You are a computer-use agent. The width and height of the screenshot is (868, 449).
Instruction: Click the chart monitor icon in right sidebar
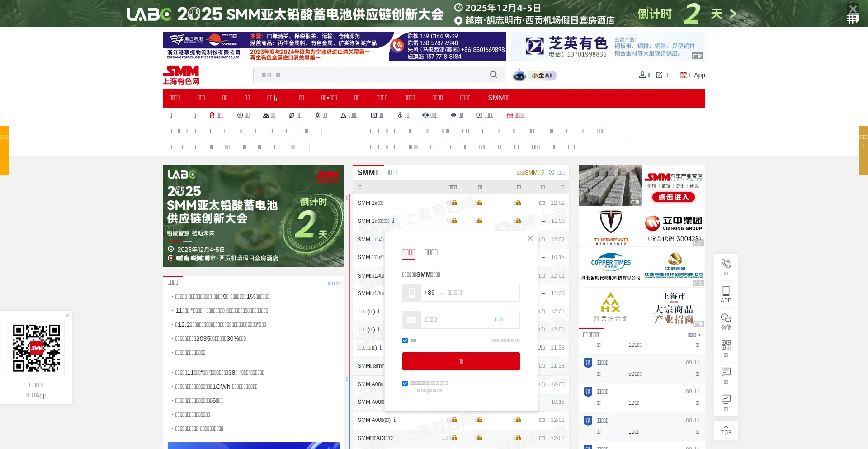pos(726,402)
